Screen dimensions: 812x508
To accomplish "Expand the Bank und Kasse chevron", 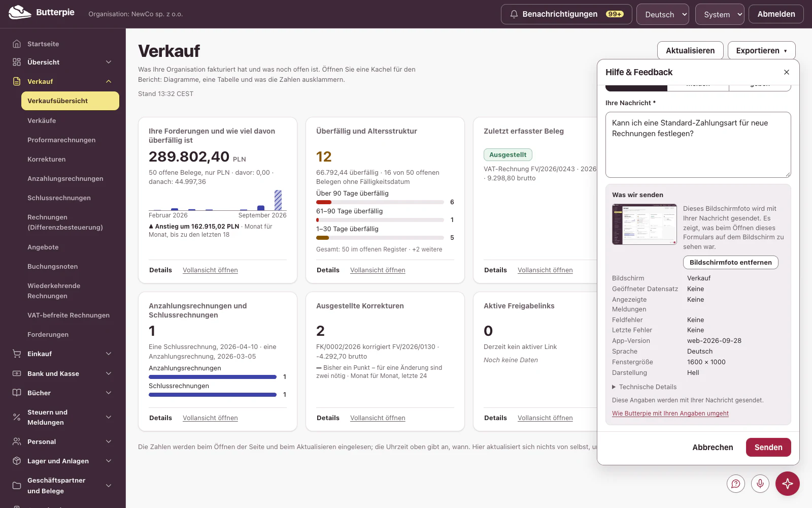I will 109,373.
